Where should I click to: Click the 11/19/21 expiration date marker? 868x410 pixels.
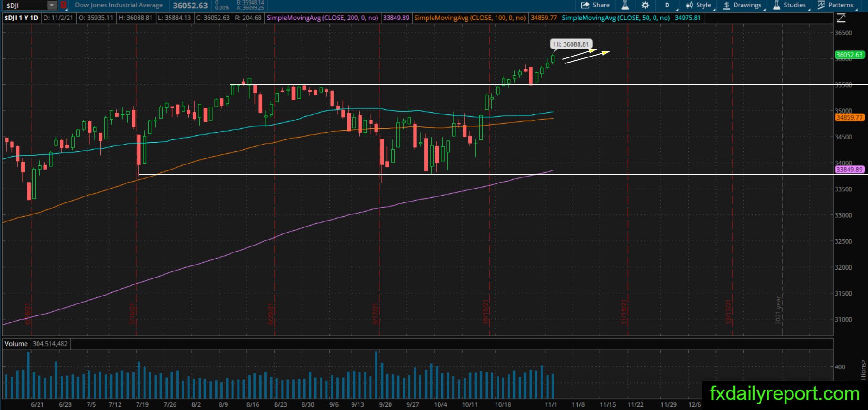[624, 313]
